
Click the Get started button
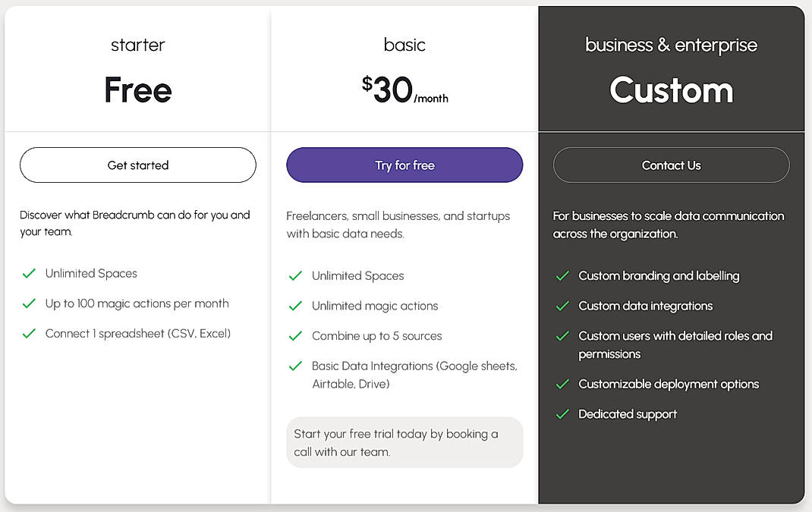137,165
